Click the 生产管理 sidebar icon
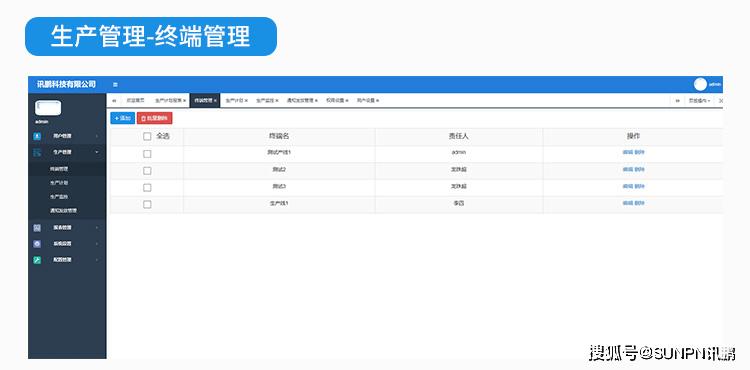 coord(37,152)
